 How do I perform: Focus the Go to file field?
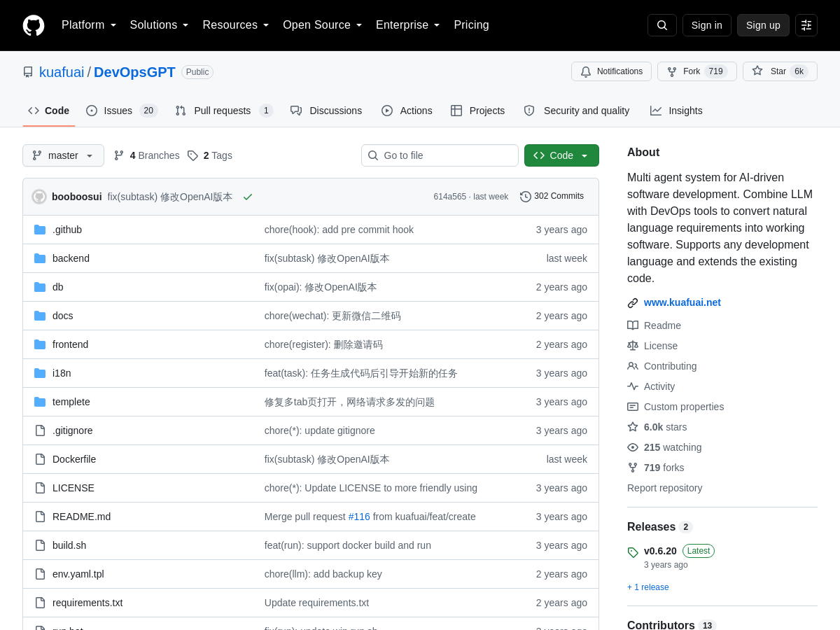[440, 155]
